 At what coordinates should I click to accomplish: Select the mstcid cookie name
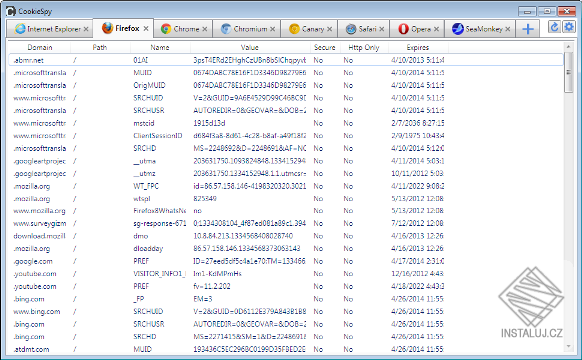[144, 123]
